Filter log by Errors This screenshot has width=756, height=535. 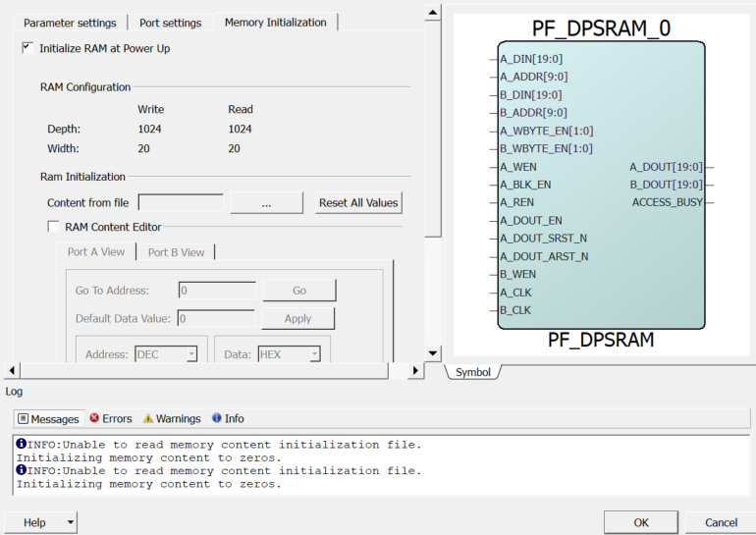coord(110,418)
